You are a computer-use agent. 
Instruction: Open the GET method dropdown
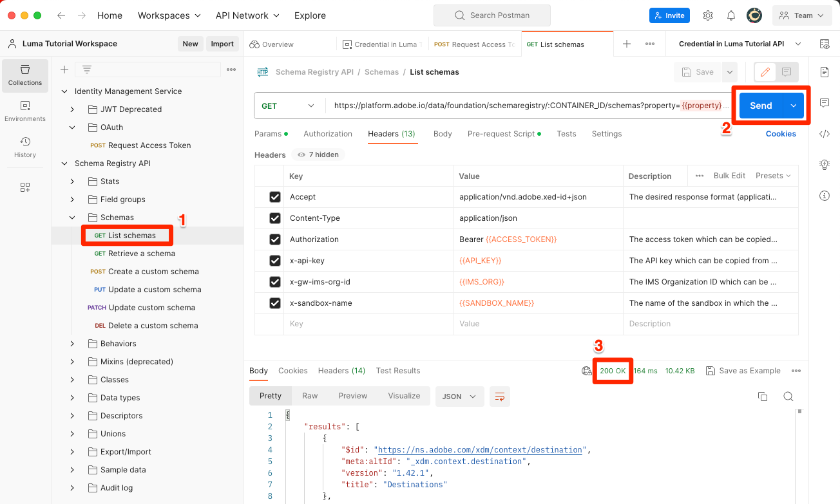tap(290, 106)
